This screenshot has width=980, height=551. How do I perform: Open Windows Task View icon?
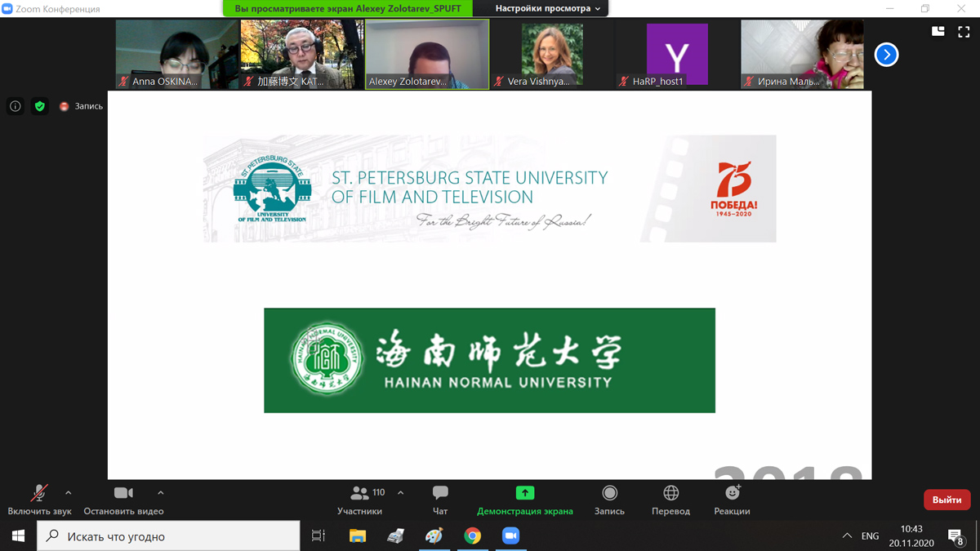pos(318,536)
